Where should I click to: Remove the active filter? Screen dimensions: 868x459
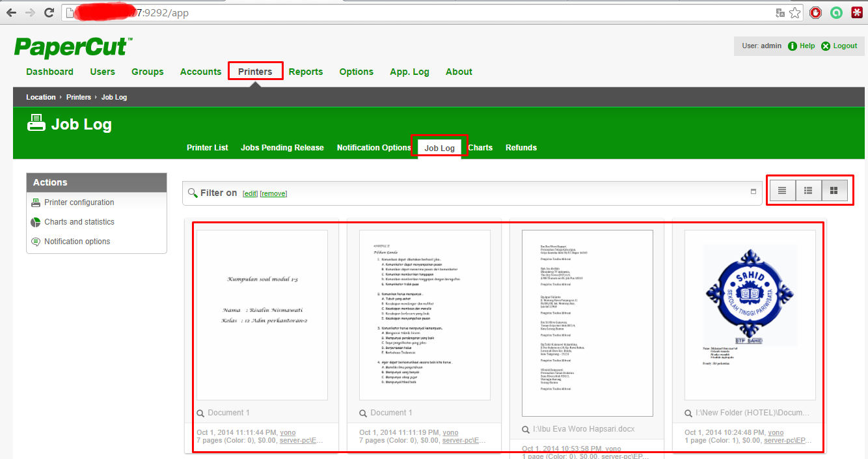point(273,193)
